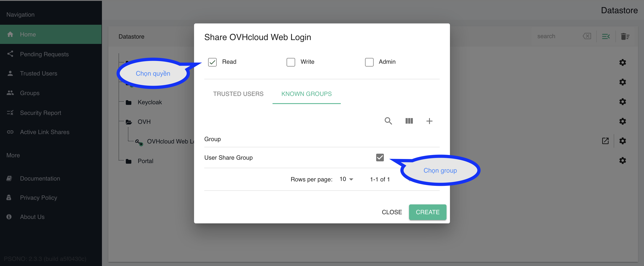Deselect the User Share Group checkbox
The width and height of the screenshot is (644, 266).
(x=380, y=157)
